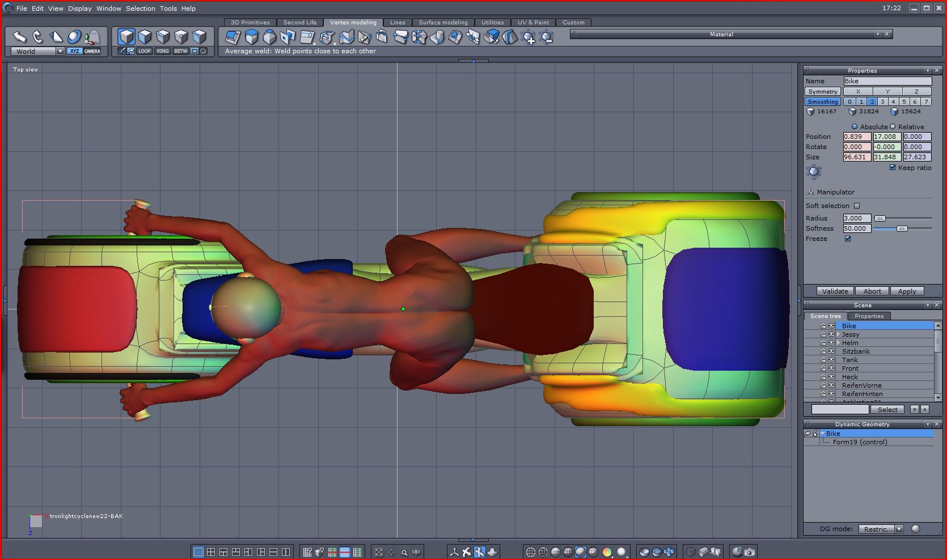Click the Validate button
Viewport: 947px width, 560px height.
click(x=835, y=291)
